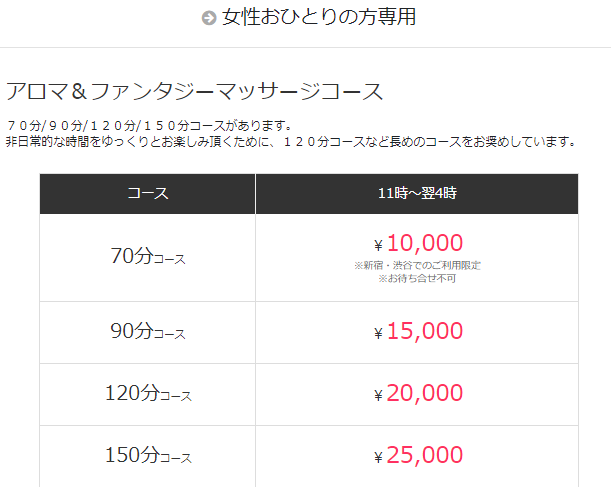
Task: Click the 70分コース row label
Action: tap(148, 256)
